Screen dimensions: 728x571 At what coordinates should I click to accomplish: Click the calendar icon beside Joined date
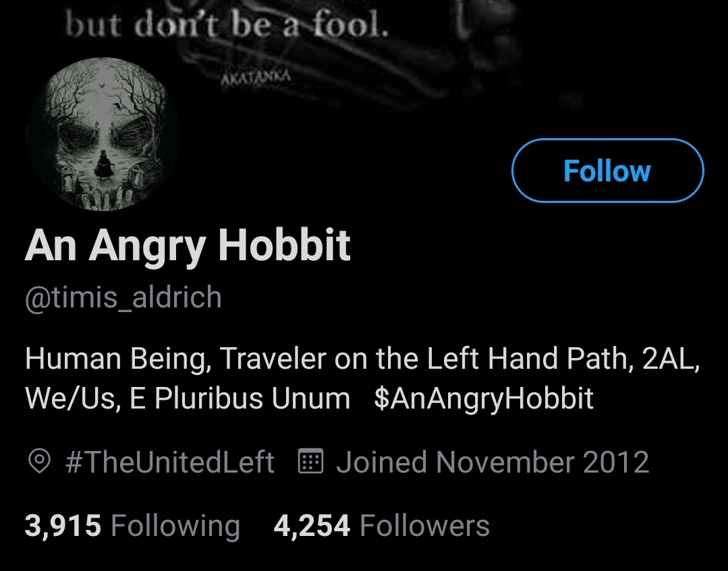310,461
